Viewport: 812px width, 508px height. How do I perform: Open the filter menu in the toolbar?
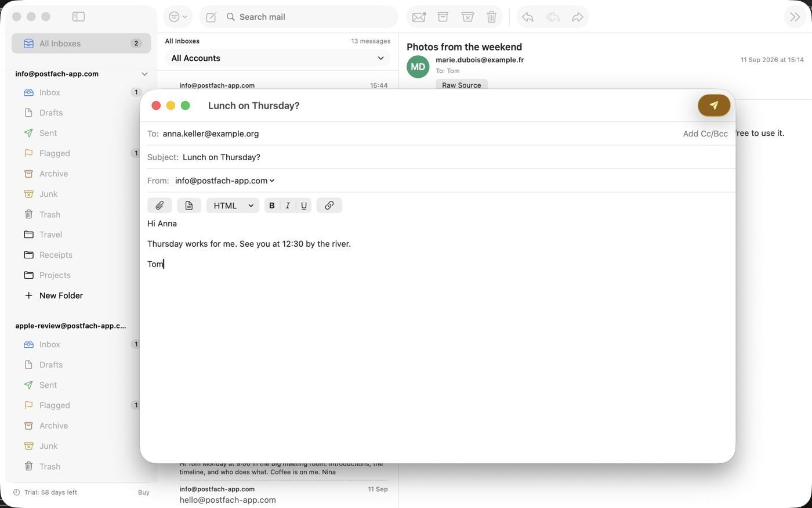point(177,17)
